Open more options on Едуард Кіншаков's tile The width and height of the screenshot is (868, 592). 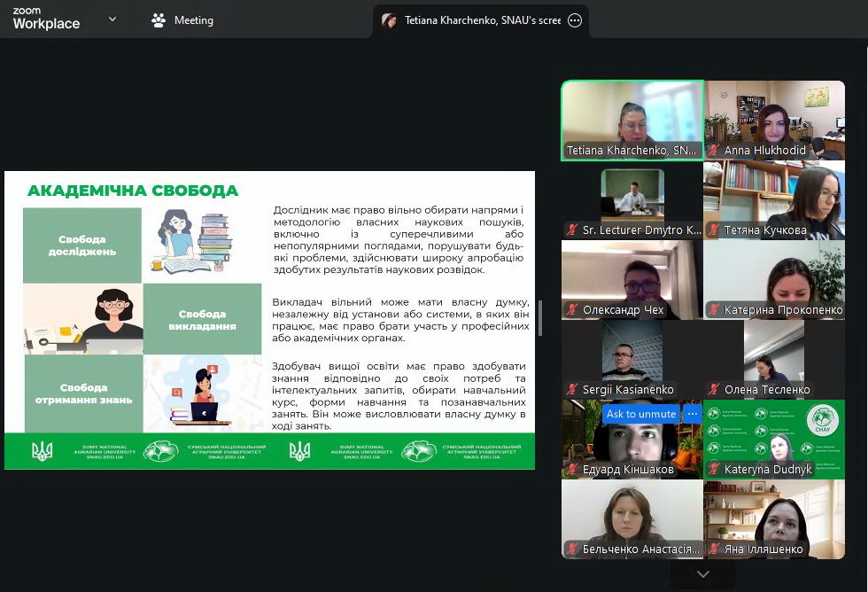click(693, 414)
